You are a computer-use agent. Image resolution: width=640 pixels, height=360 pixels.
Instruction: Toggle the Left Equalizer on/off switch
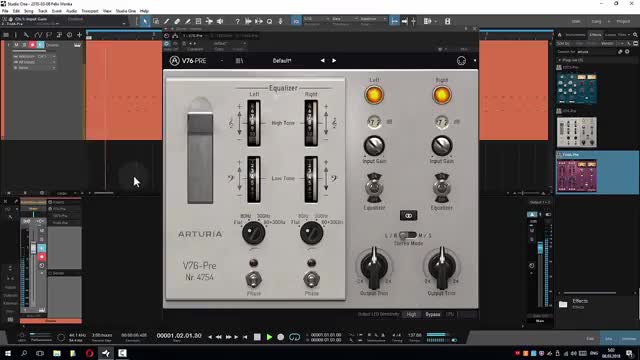(x=374, y=187)
